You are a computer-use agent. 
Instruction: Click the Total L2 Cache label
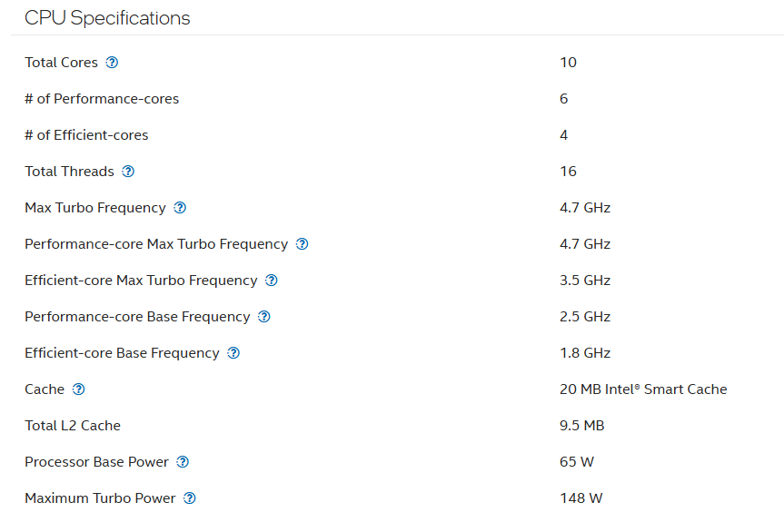pos(73,426)
